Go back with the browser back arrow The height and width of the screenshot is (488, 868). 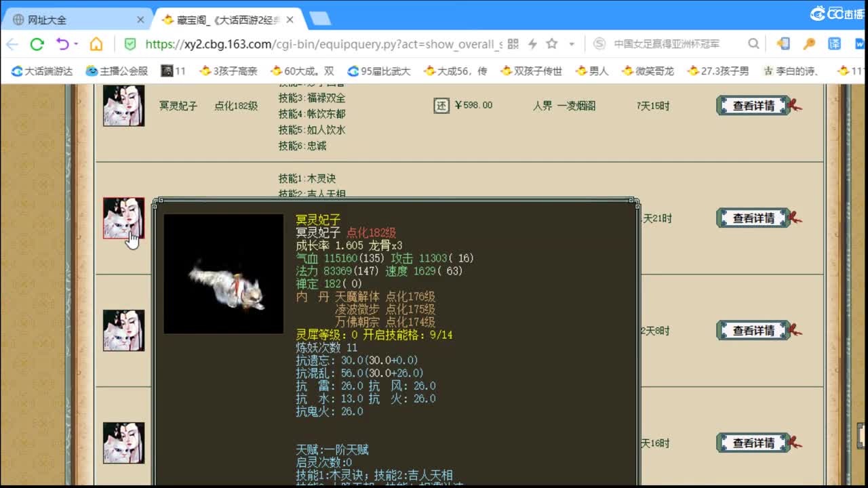click(12, 44)
